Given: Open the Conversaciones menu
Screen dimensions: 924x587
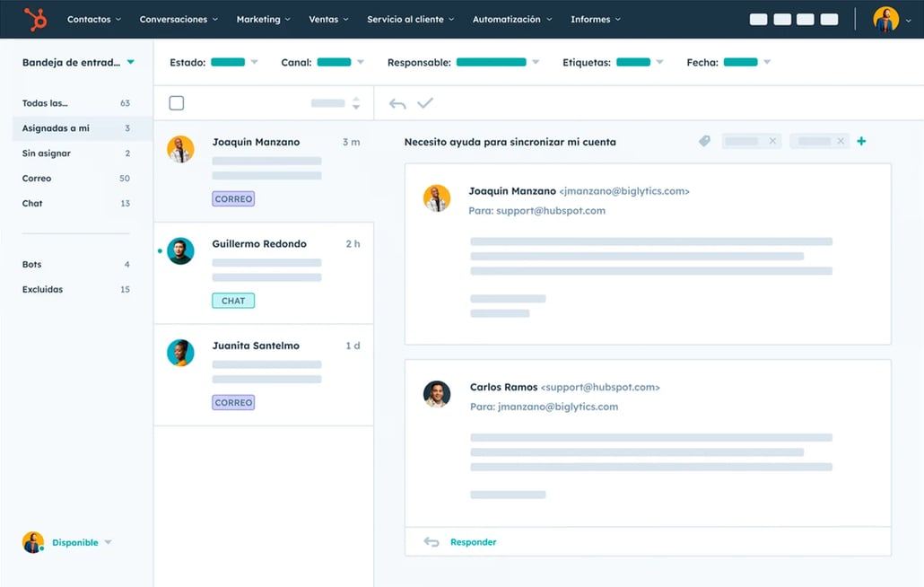Looking at the screenshot, I should pos(179,20).
